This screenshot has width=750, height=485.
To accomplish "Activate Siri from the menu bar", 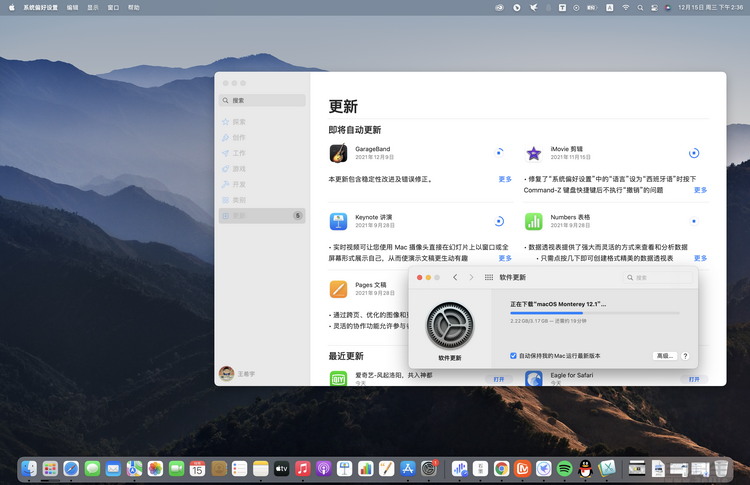I will coord(668,8).
